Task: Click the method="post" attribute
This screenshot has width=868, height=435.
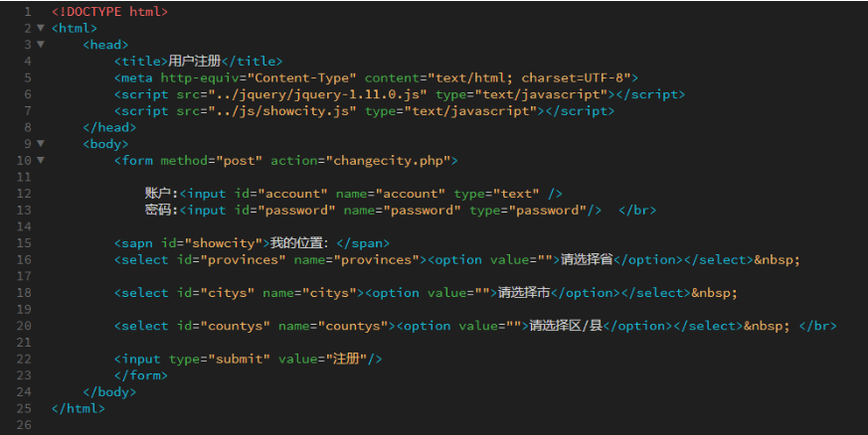Action: [x=212, y=161]
